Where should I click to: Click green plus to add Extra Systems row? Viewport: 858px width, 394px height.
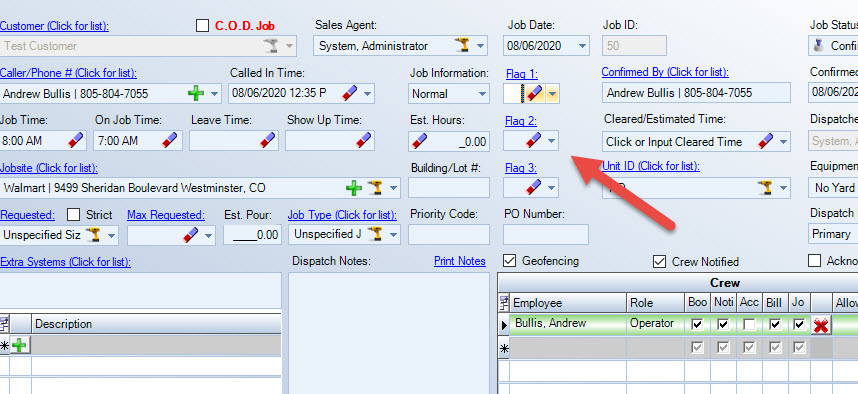[19, 346]
